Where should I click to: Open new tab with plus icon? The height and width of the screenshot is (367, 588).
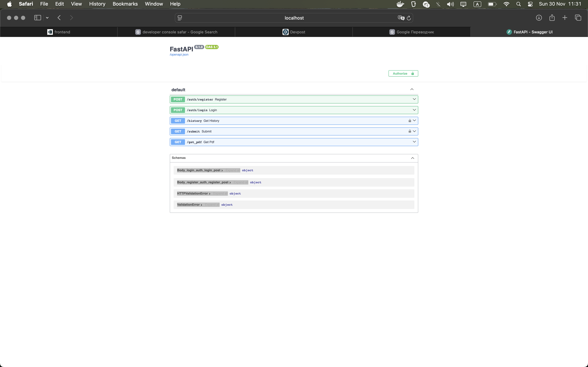click(x=565, y=18)
